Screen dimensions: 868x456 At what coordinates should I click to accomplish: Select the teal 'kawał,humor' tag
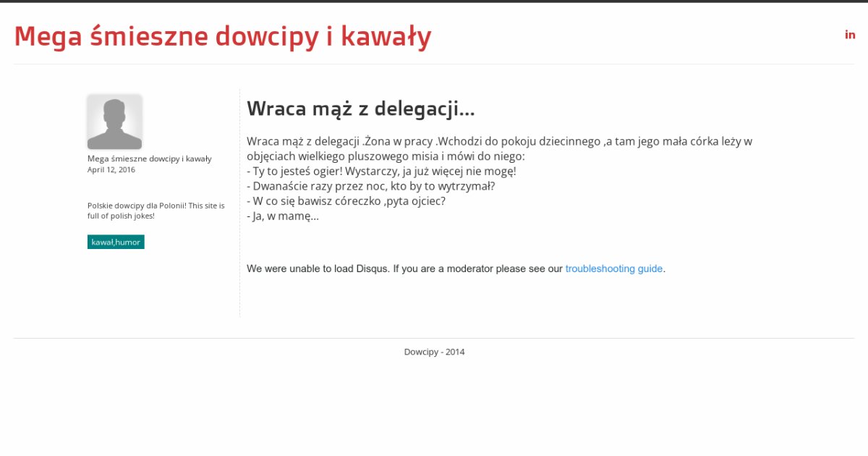click(116, 242)
